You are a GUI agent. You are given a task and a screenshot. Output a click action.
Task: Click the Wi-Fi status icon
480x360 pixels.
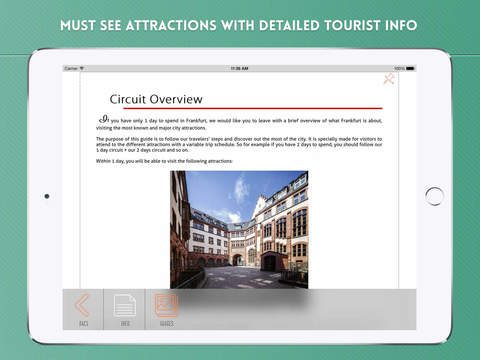click(82, 68)
